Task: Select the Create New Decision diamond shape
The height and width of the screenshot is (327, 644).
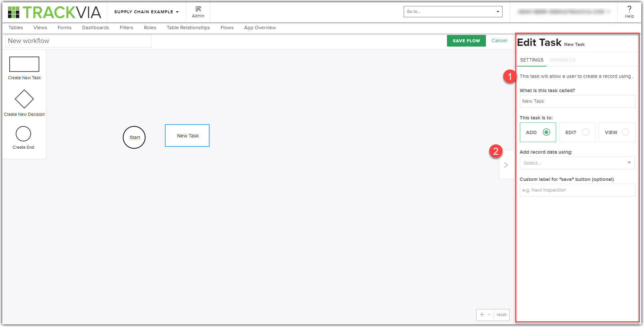Action: click(24, 99)
